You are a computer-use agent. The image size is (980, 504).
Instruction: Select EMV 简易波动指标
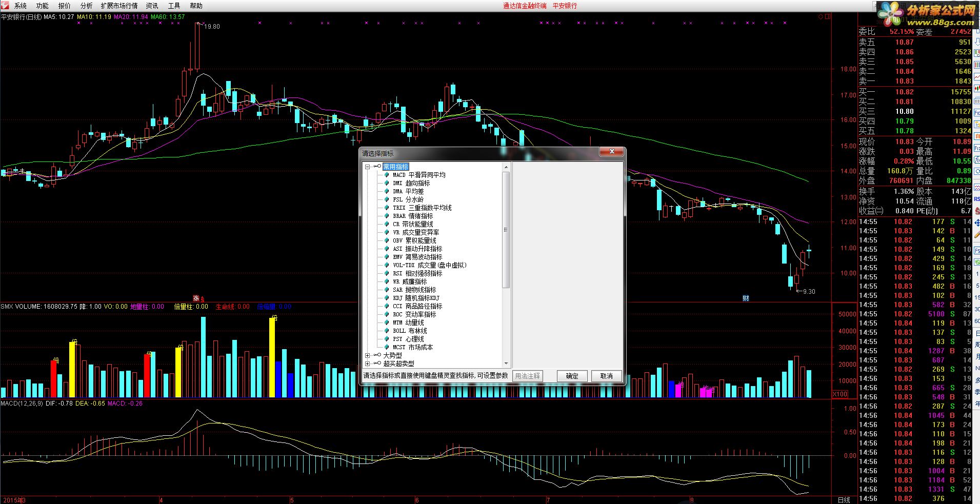point(417,257)
